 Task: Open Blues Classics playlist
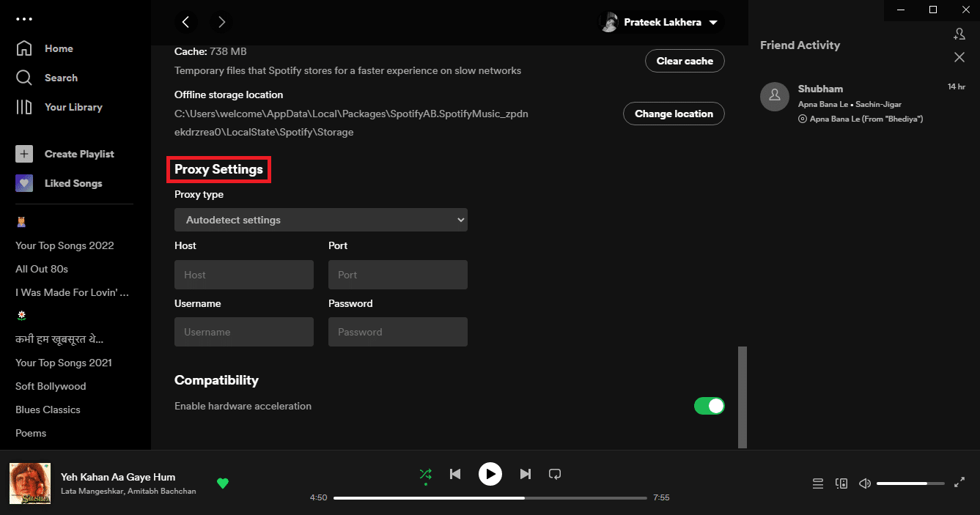[x=48, y=410]
